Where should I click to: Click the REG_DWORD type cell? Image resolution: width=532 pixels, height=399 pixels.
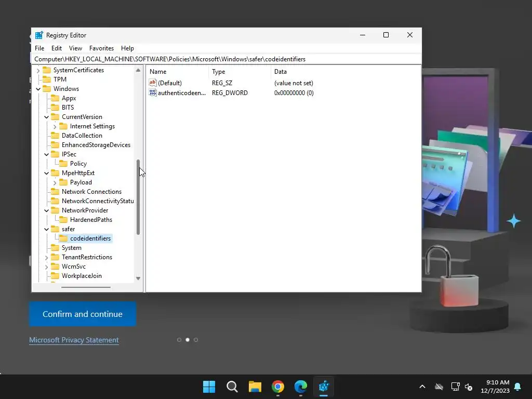tap(230, 93)
